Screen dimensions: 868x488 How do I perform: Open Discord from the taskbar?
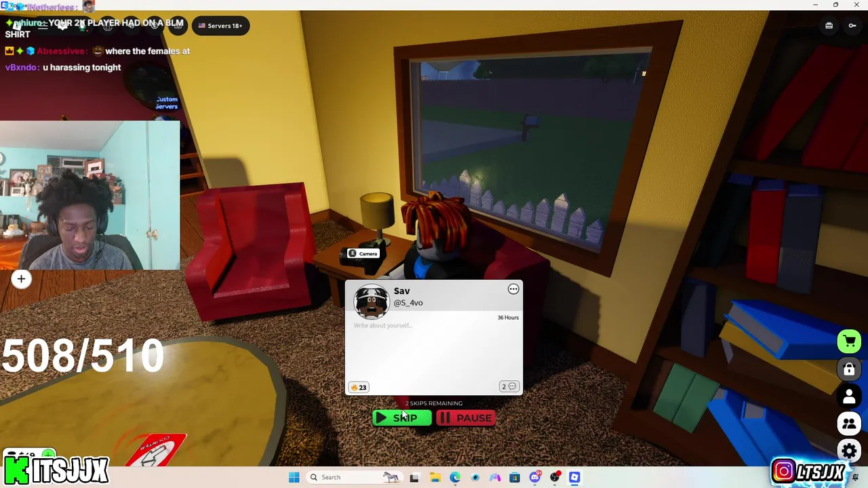point(535,477)
